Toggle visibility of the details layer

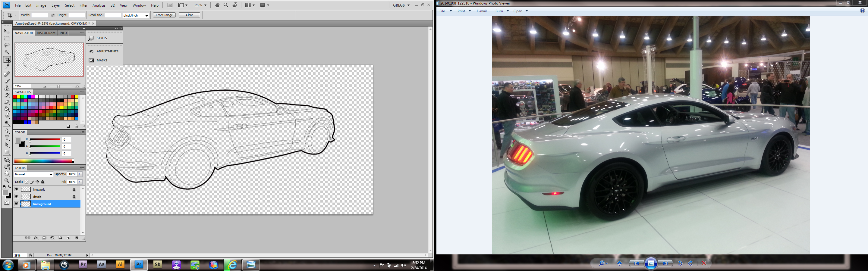click(x=16, y=196)
